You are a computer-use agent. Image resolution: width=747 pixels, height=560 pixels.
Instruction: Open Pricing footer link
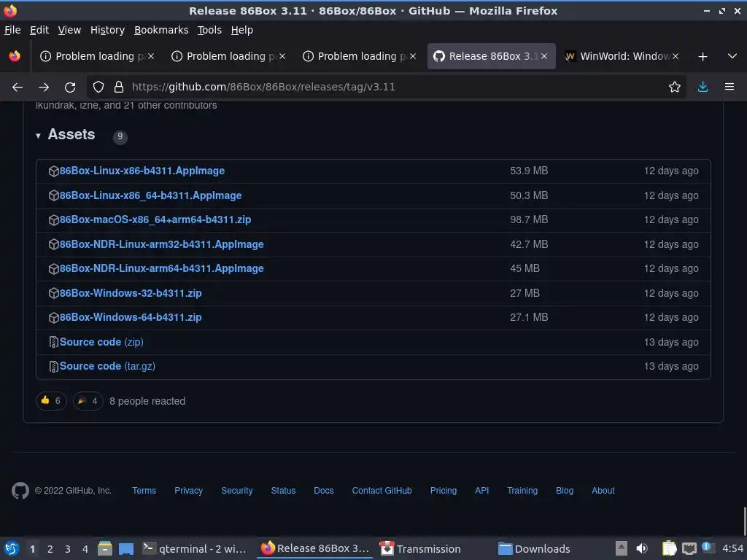tap(443, 491)
